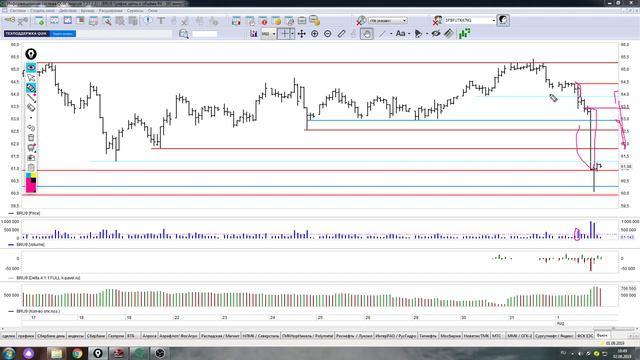Image resolution: width=640 pixels, height=360 pixels.
Task: Toggle the eye visibility tool in chart palette
Action: point(31,67)
